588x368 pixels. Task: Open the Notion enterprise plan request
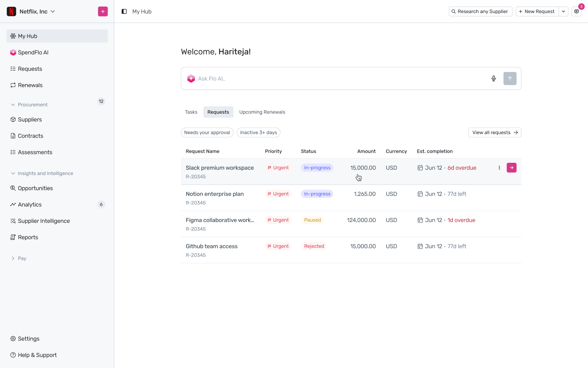215,194
